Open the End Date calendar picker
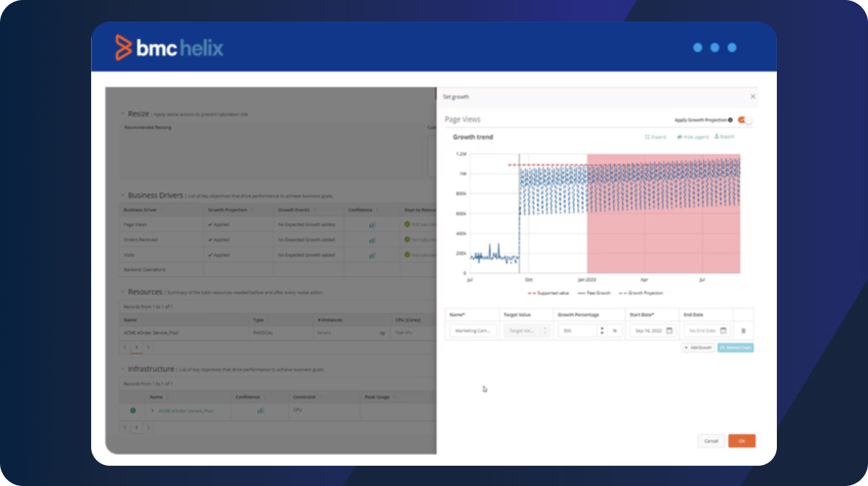This screenshot has height=486, width=868. (723, 331)
